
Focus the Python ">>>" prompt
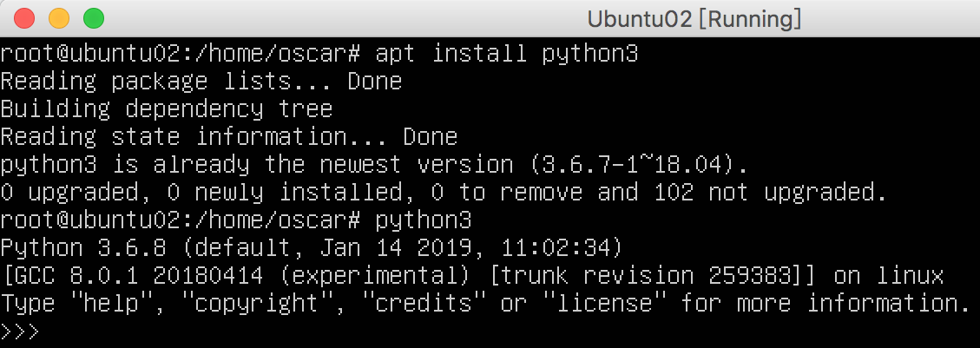[x=21, y=332]
